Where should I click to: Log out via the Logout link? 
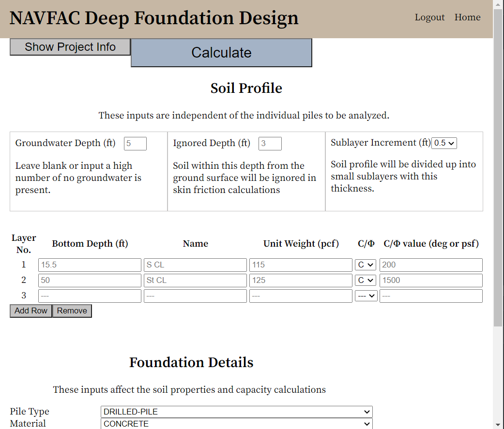[x=429, y=17]
